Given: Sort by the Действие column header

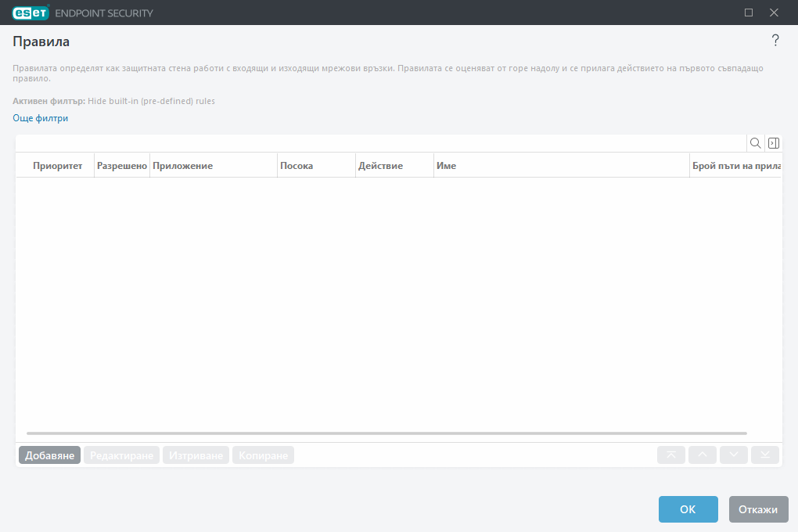Looking at the screenshot, I should (x=380, y=166).
